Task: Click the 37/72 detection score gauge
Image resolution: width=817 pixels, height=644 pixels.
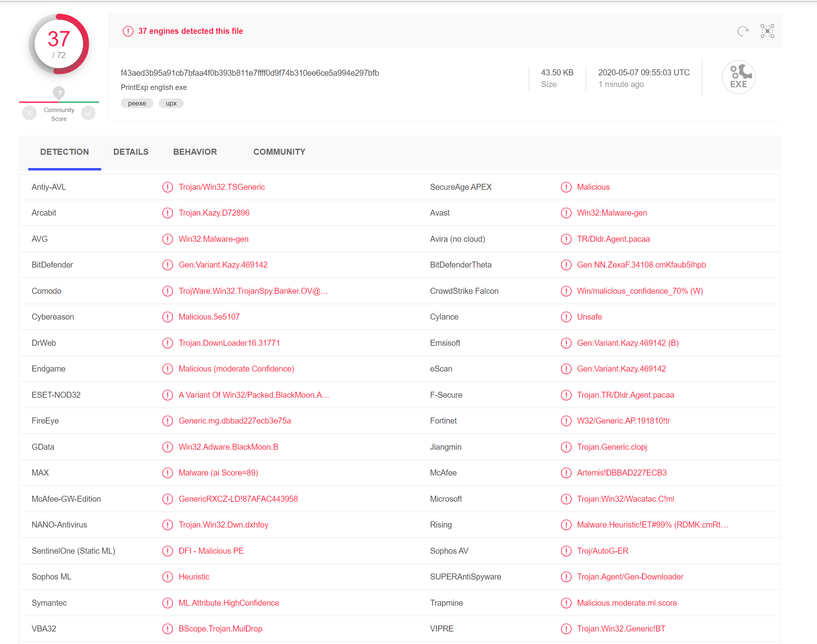Action: [59, 44]
